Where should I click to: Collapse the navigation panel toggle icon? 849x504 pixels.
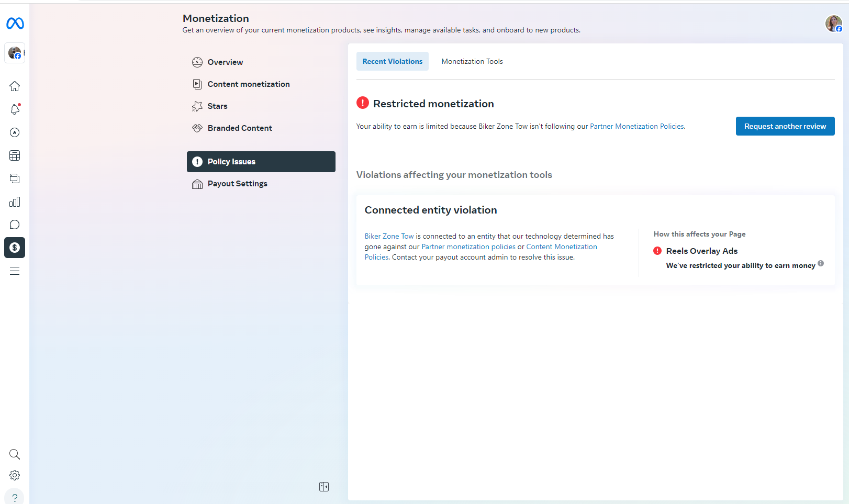click(x=324, y=487)
